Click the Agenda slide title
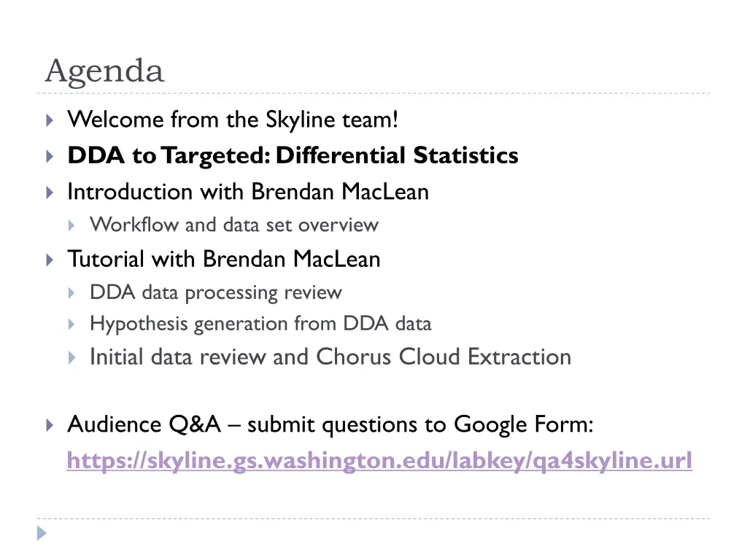This screenshot has height=560, width=747. (x=105, y=71)
